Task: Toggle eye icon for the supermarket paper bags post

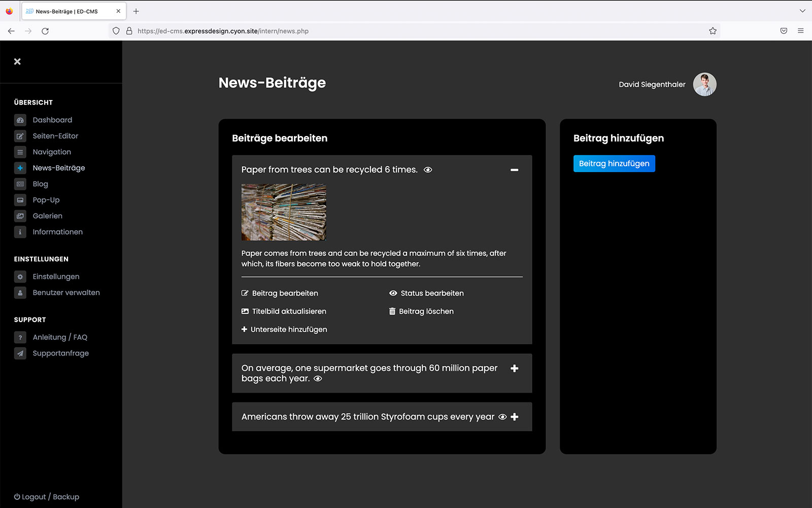Action: tap(318, 379)
